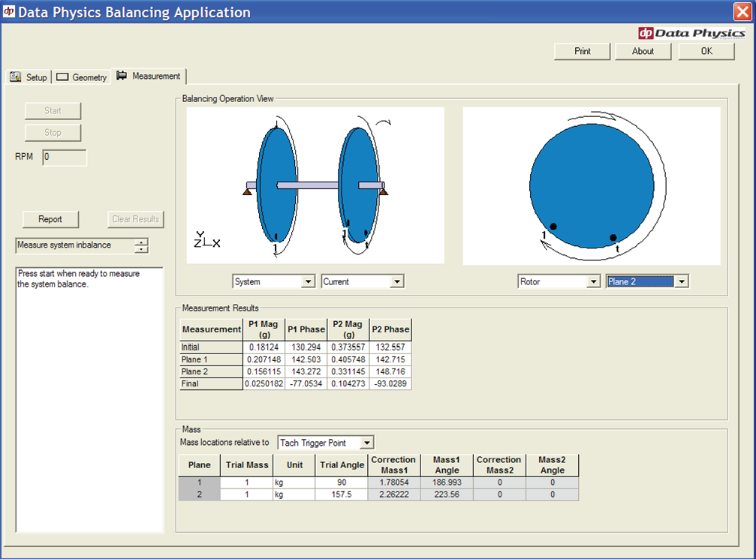This screenshot has height=559, width=756.
Task: Click the P2 Phase column header
Action: tap(390, 329)
